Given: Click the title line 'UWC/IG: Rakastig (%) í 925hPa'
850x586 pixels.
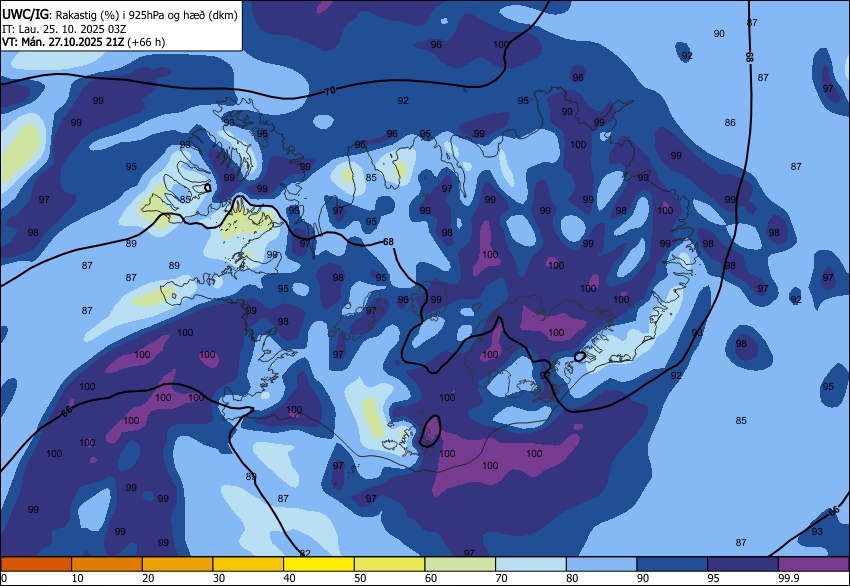Looking at the screenshot, I should click(x=119, y=15).
